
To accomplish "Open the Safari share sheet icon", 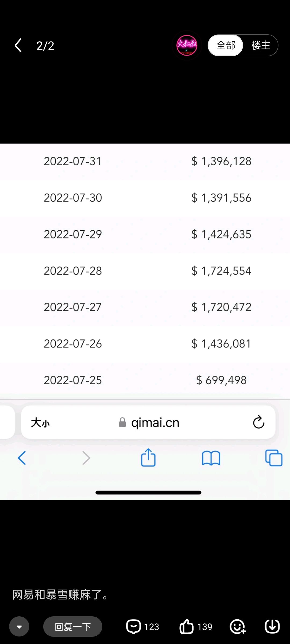I will (x=148, y=457).
